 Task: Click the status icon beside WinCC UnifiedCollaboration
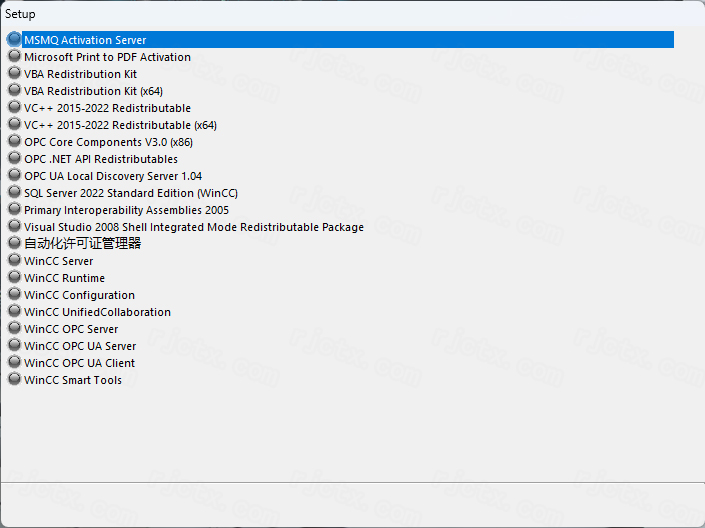[x=14, y=311]
